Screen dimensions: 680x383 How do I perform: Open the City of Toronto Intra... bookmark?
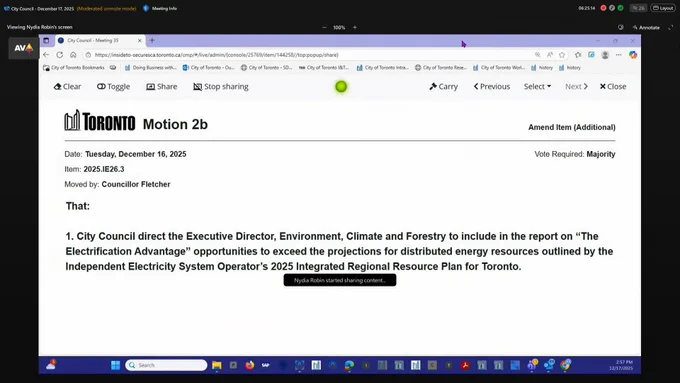click(x=382, y=68)
